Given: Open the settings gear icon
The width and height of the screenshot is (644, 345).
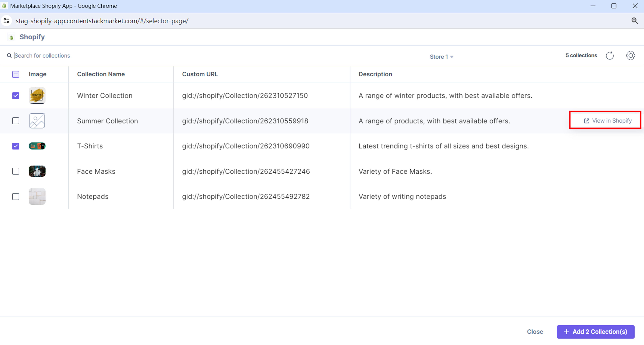Looking at the screenshot, I should pyautogui.click(x=631, y=56).
